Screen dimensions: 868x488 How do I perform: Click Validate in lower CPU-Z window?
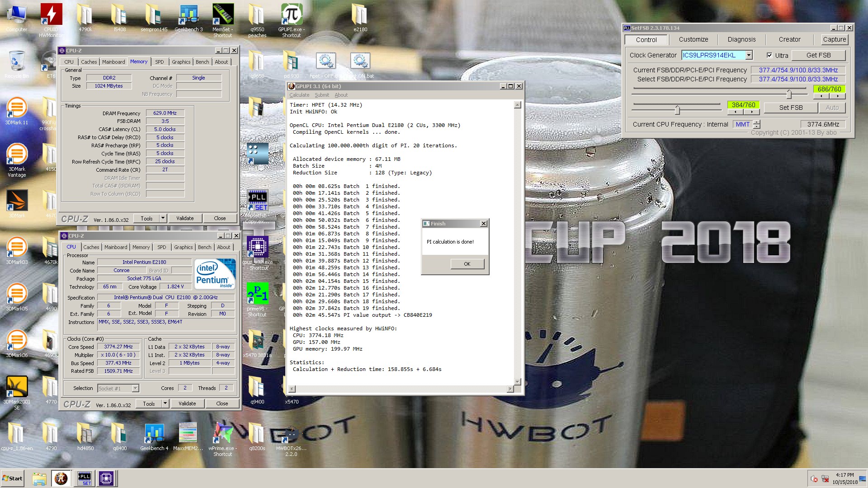pos(187,404)
